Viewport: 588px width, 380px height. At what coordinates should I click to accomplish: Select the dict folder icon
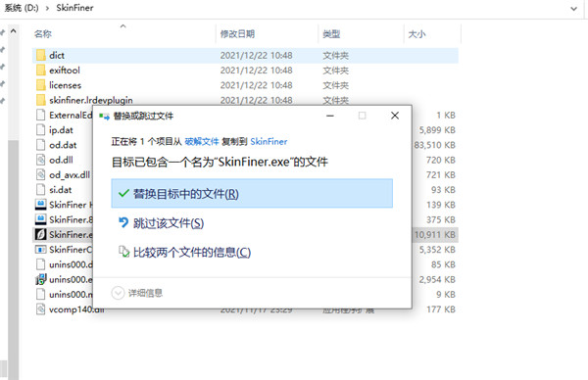[x=41, y=55]
